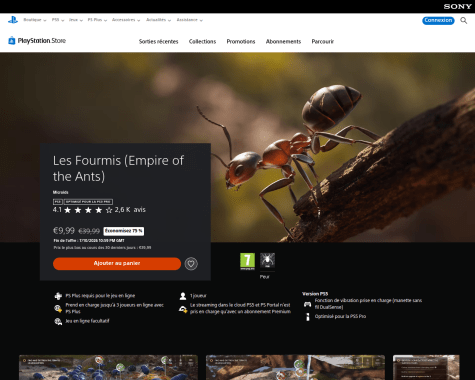The image size is (475, 380).
Task: Expand the Accessoires dropdown menu
Action: (x=126, y=20)
